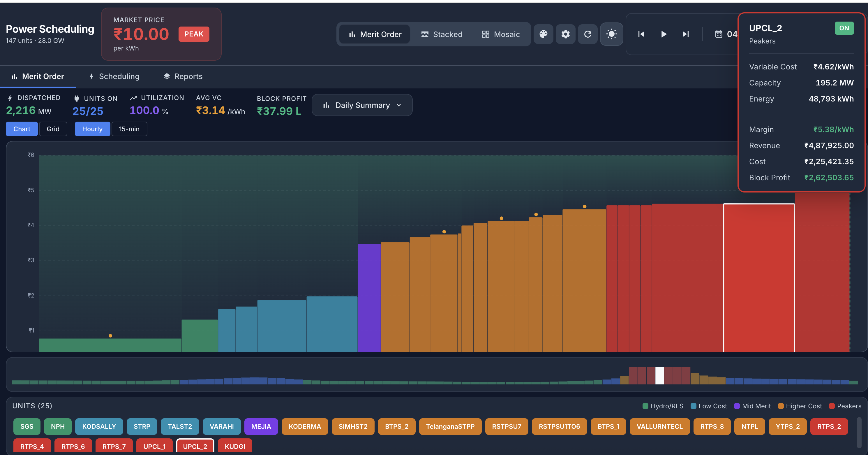868x455 pixels.
Task: Enable 15-min resolution
Action: click(x=129, y=129)
